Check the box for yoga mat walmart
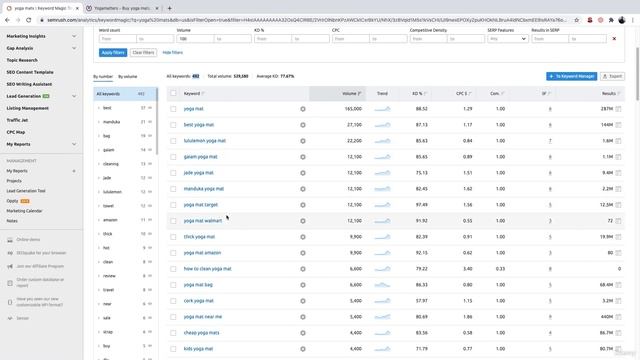 click(x=173, y=221)
